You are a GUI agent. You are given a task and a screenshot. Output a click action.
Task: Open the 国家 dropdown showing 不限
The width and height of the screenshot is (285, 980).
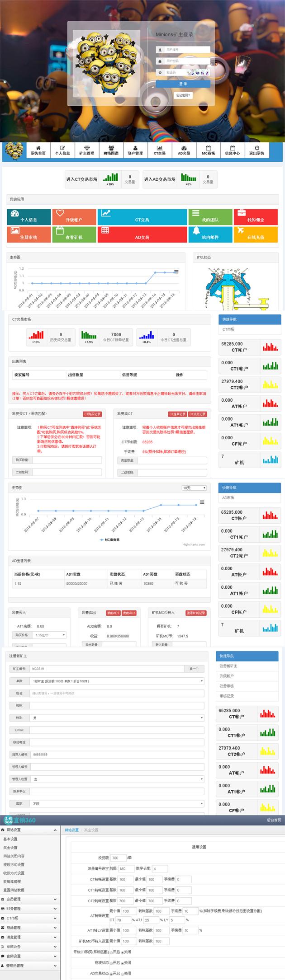(x=117, y=804)
